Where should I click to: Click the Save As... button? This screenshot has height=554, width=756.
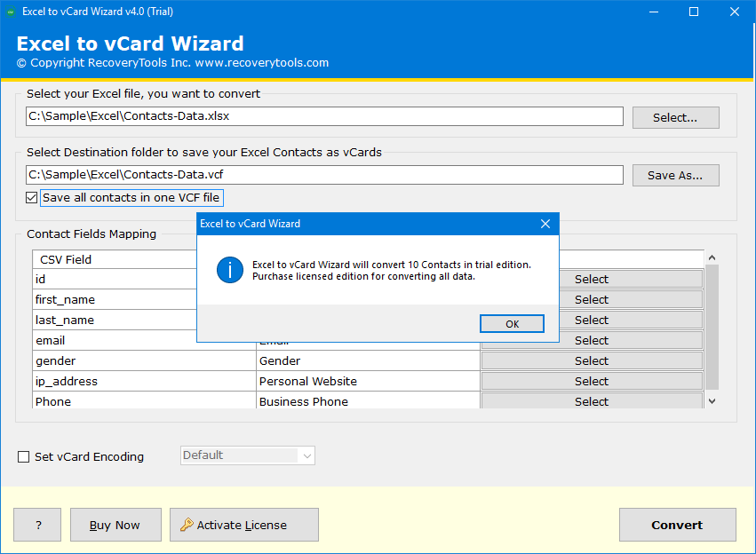(x=675, y=176)
